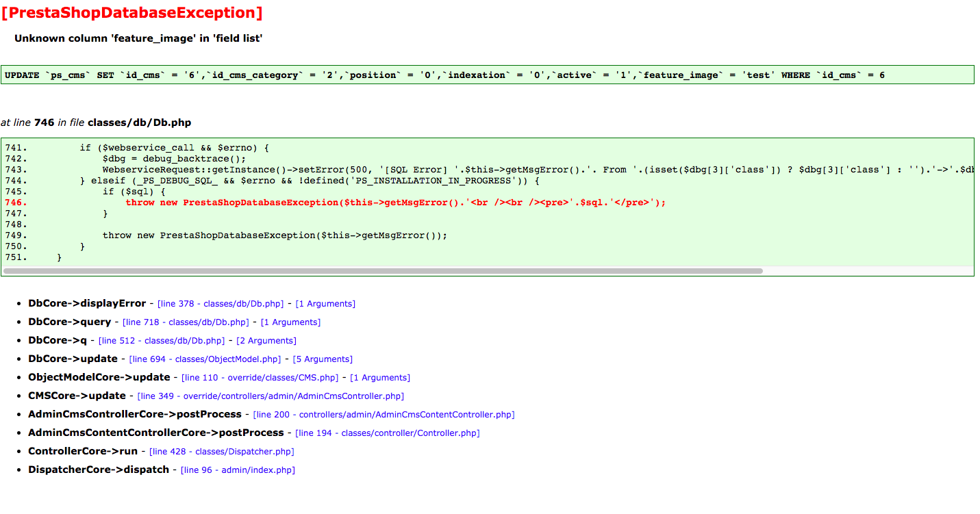Click the DbCore->q trace entry
Image resolution: width=980 pixels, height=514 pixels.
click(x=58, y=340)
